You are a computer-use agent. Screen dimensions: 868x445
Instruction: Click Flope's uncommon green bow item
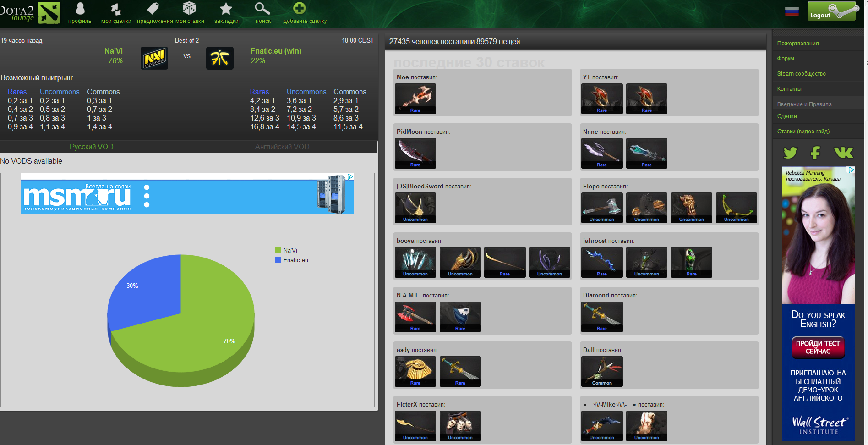[737, 208]
